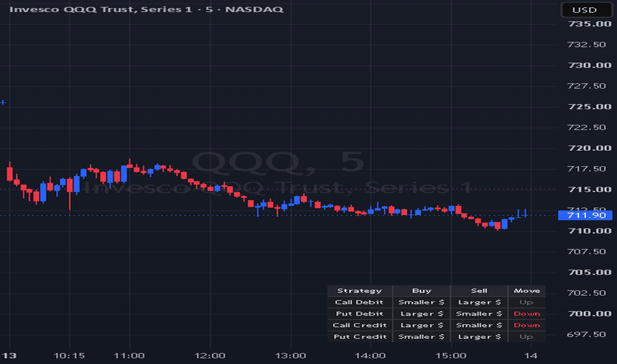Click the Sell cell in Call Debit row
Screen dimensions: 617x364
479,302
